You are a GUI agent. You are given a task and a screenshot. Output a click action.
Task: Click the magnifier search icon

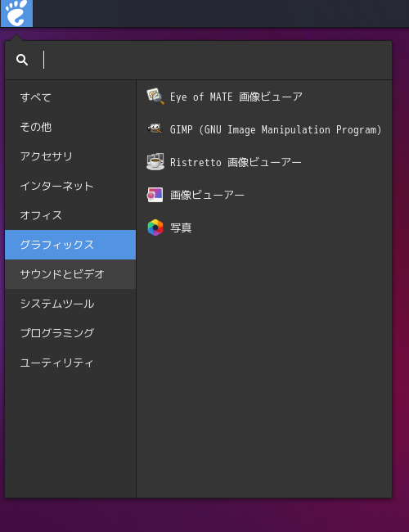coord(22,60)
